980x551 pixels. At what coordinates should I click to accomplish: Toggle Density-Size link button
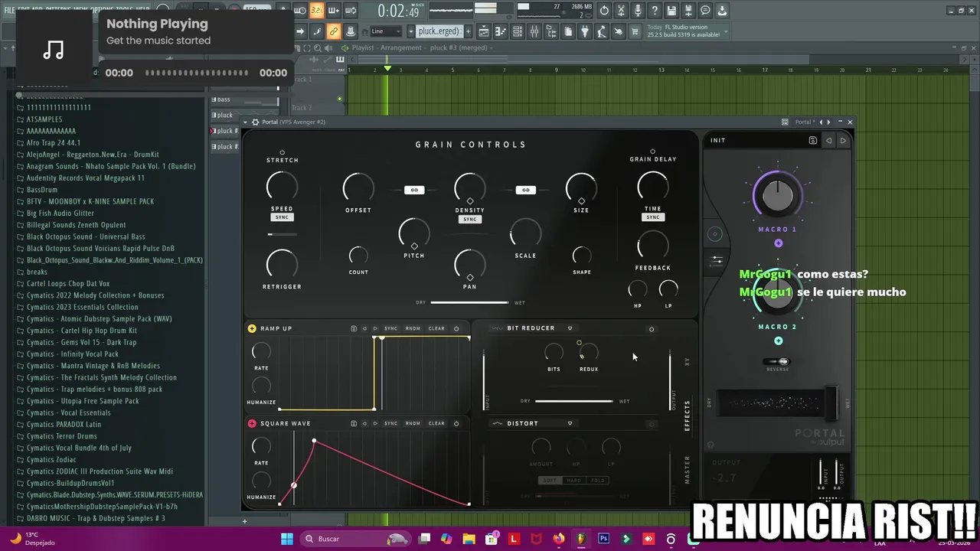coord(525,190)
